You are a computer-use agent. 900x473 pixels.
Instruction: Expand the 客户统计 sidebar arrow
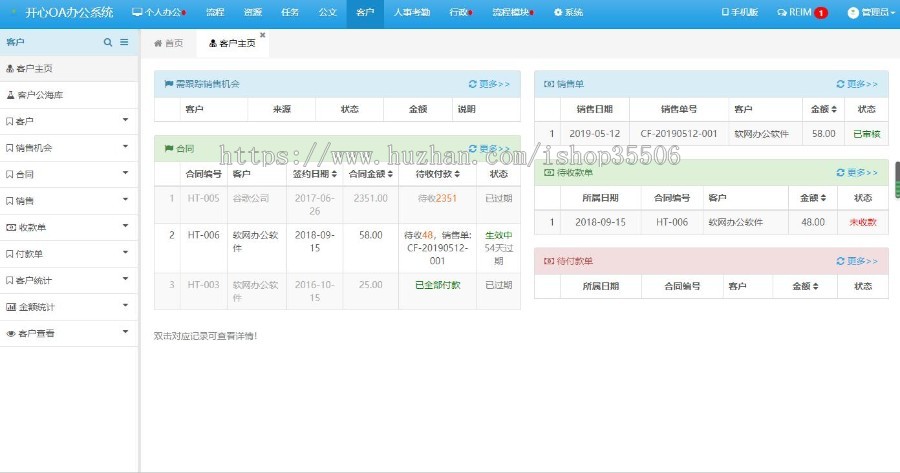pos(125,278)
